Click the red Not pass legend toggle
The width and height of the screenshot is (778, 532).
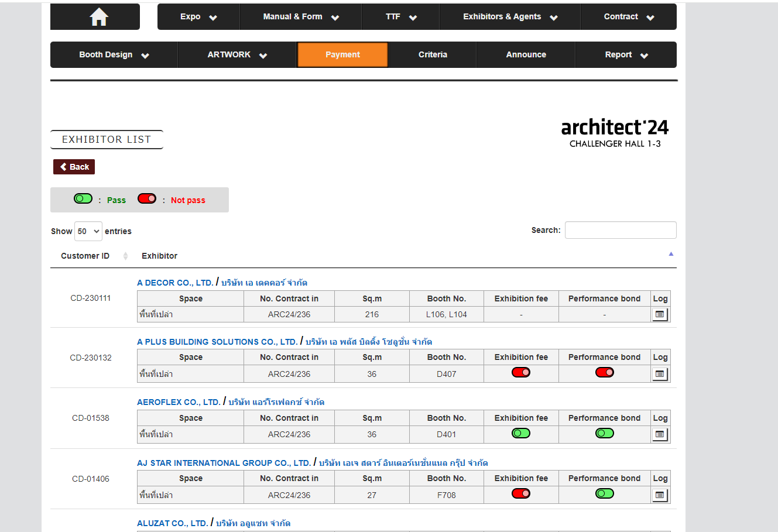click(147, 198)
